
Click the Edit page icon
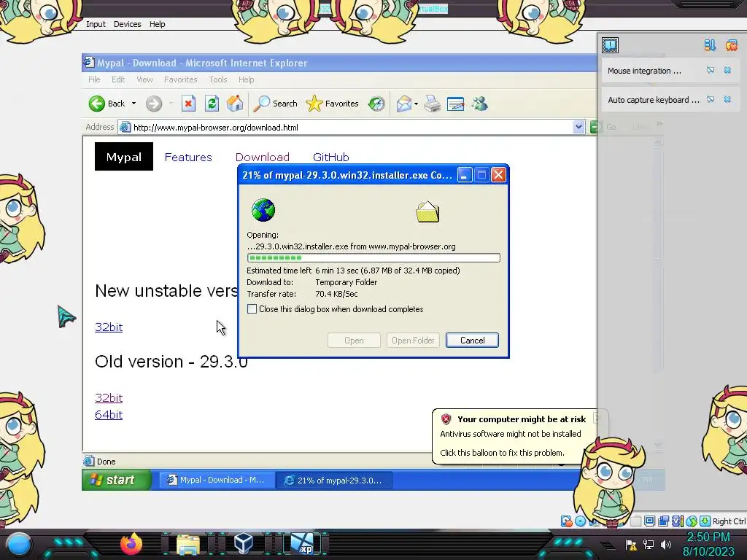(x=455, y=104)
